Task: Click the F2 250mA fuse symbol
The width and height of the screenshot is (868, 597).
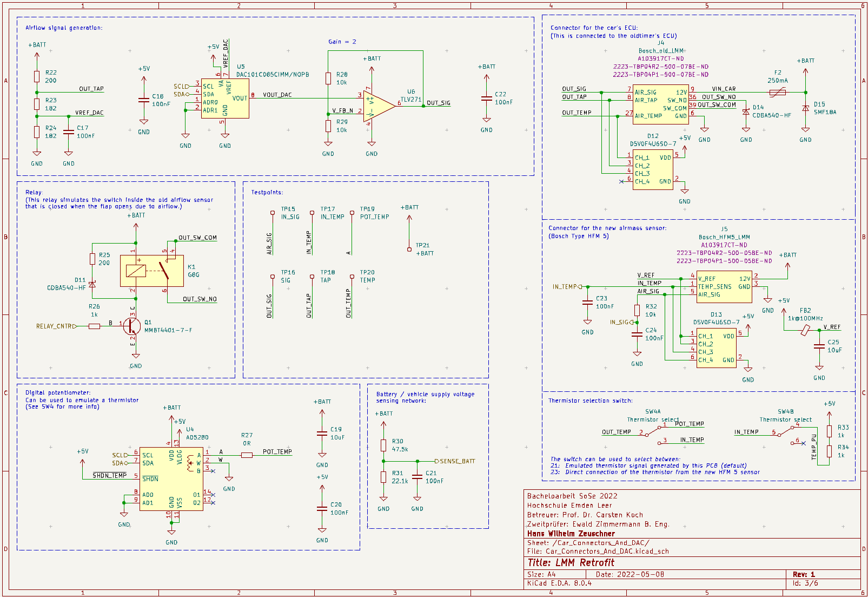Action: click(778, 93)
